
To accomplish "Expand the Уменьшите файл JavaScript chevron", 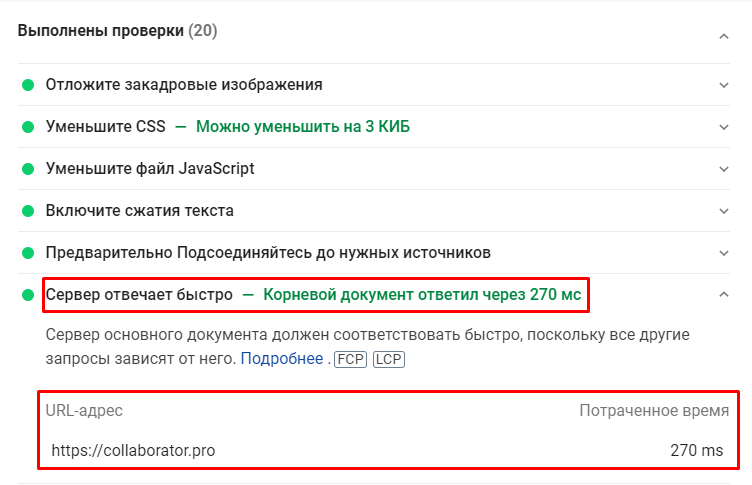I will 723,169.
